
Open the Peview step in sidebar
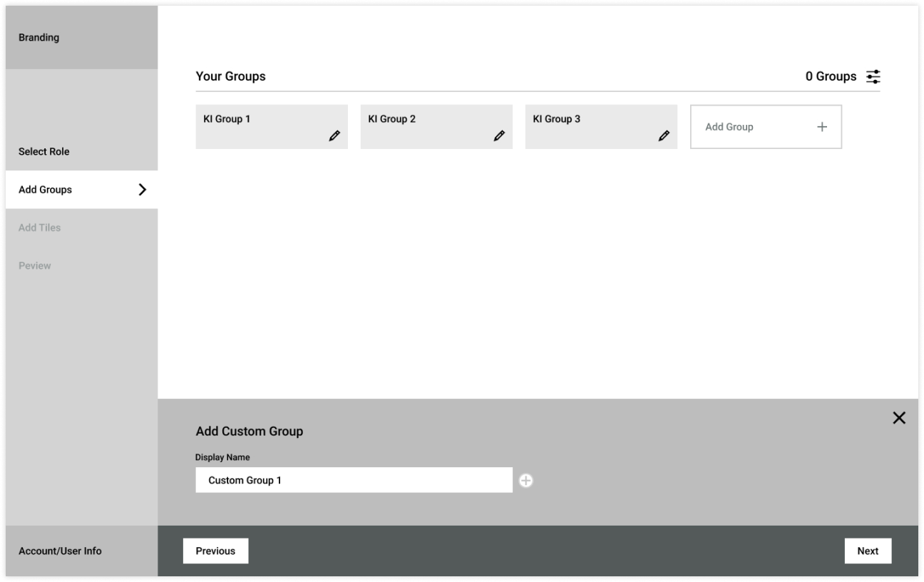tap(36, 265)
